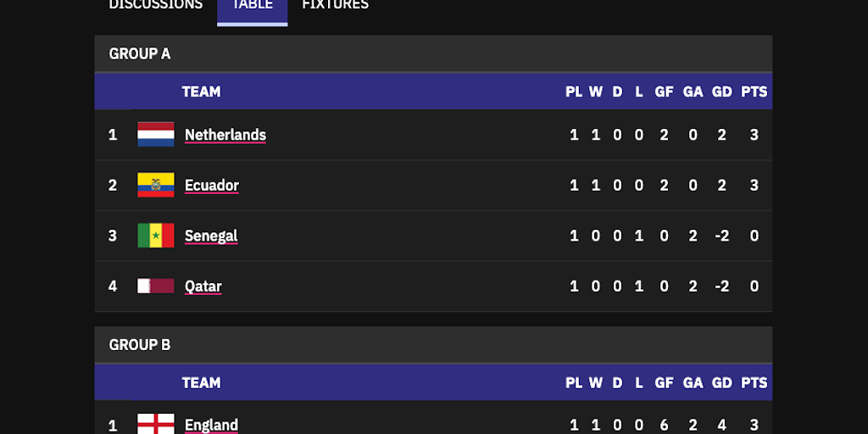Open the Ecuador team link
This screenshot has height=434, width=868.
[212, 185]
